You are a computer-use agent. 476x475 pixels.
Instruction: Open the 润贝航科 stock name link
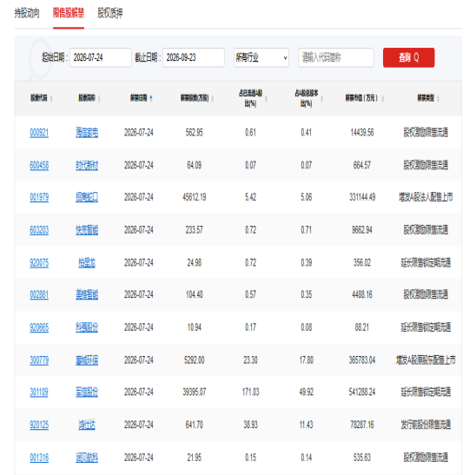(87, 458)
